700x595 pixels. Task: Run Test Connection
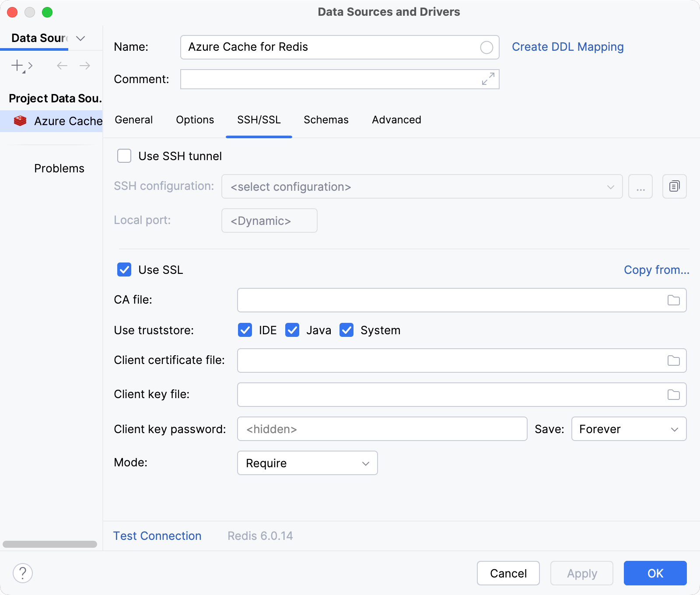point(157,535)
